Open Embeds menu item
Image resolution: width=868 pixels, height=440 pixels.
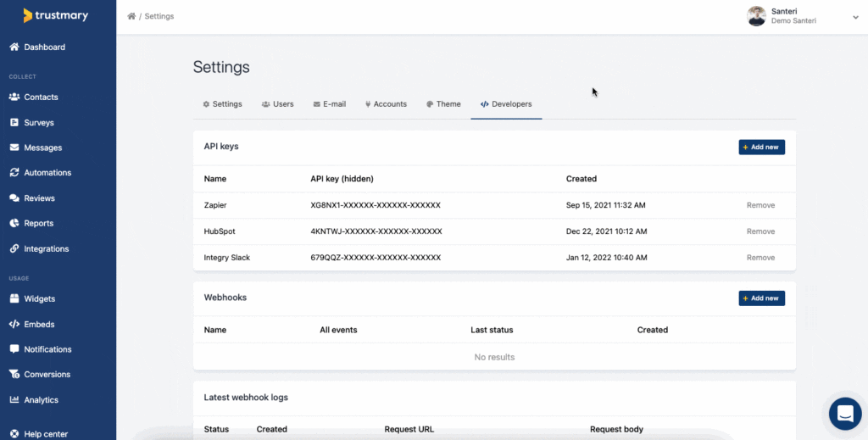39,325
